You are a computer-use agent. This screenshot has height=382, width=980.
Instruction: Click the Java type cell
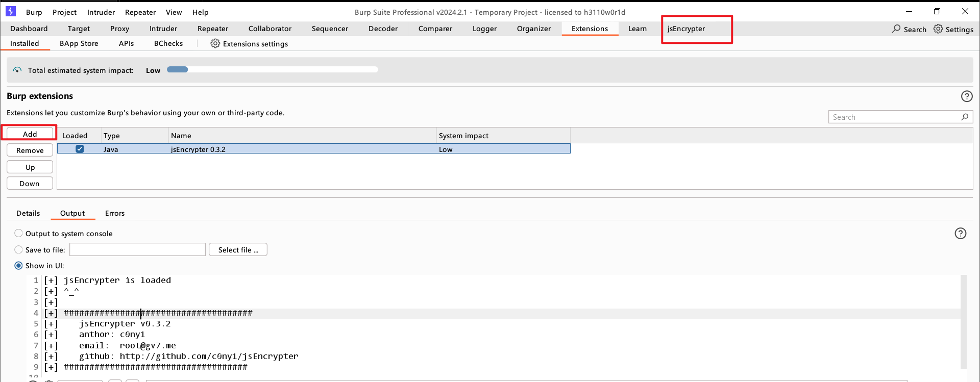pos(135,149)
